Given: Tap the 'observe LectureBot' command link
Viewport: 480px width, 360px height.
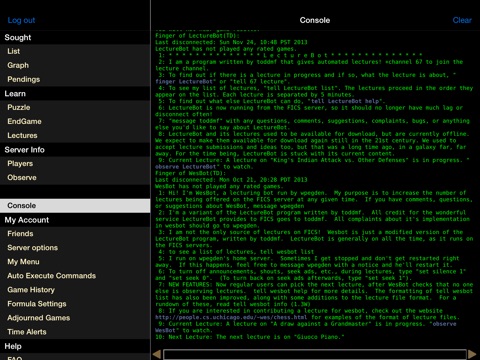Looking at the screenshot, I should [x=185, y=167].
